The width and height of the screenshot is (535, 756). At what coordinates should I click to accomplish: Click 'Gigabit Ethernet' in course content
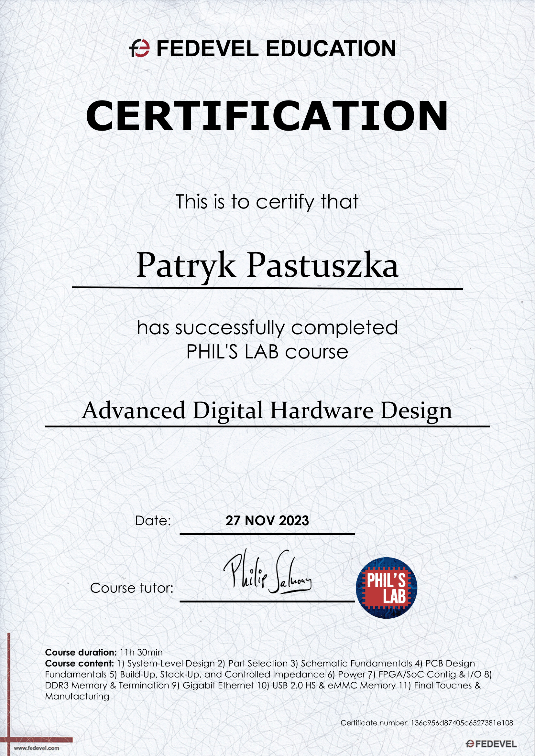tap(218, 685)
